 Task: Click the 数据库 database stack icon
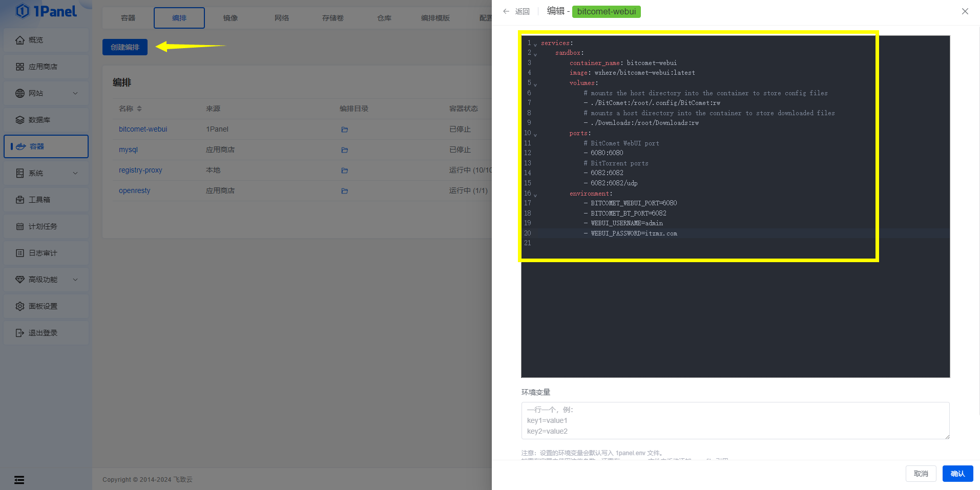[20, 120]
